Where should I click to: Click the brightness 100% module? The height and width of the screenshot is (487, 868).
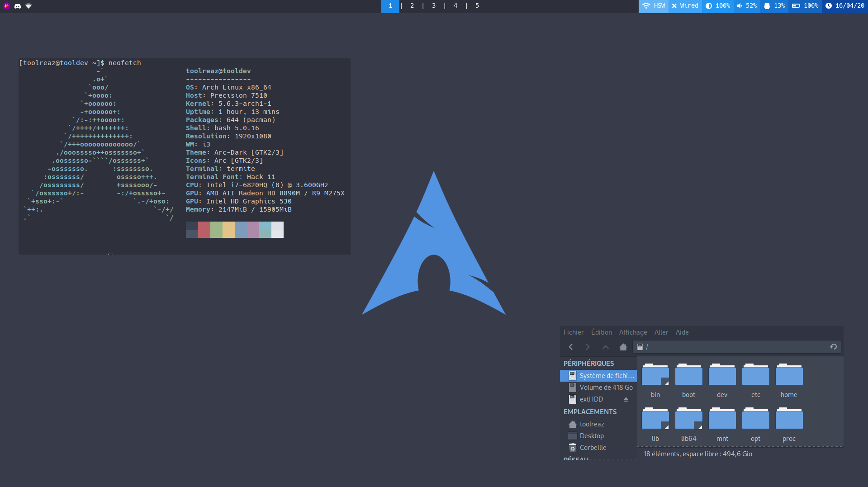click(718, 6)
